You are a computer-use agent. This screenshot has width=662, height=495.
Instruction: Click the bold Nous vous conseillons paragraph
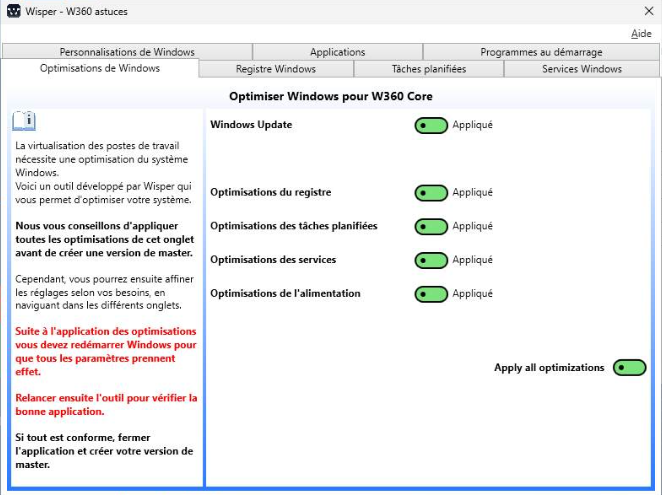[104, 239]
